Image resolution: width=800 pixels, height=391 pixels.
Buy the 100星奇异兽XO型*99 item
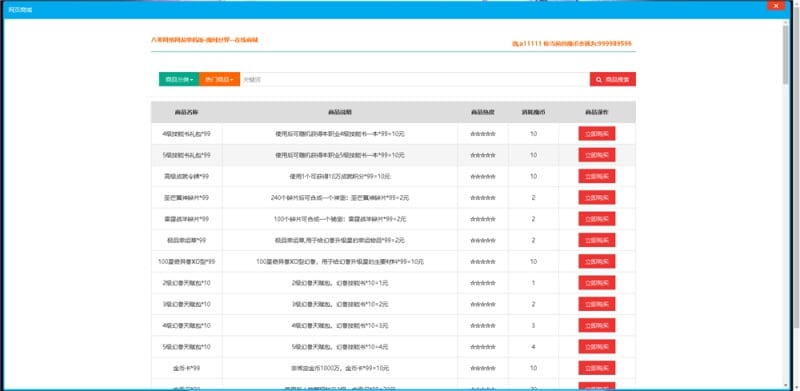[596, 261]
